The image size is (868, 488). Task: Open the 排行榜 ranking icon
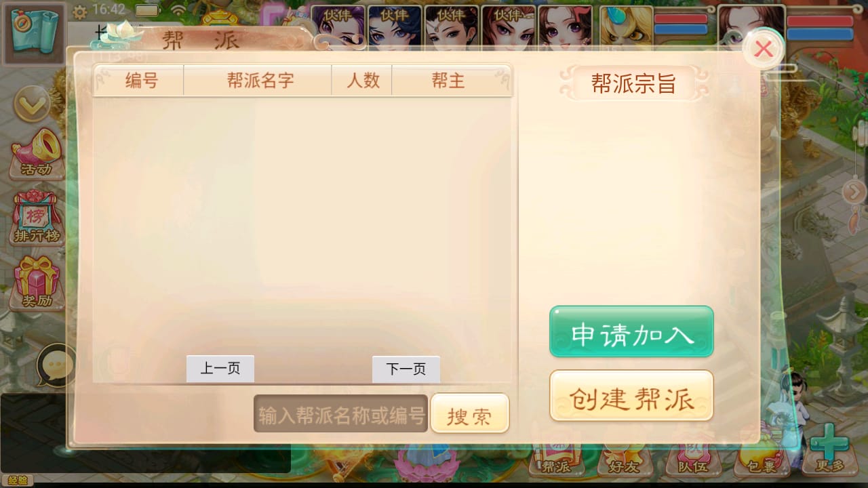pyautogui.click(x=37, y=218)
